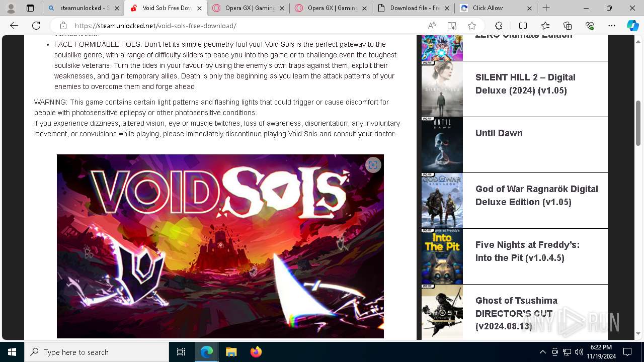Add this page to favorites star
This screenshot has height=362, width=644.
click(x=471, y=26)
